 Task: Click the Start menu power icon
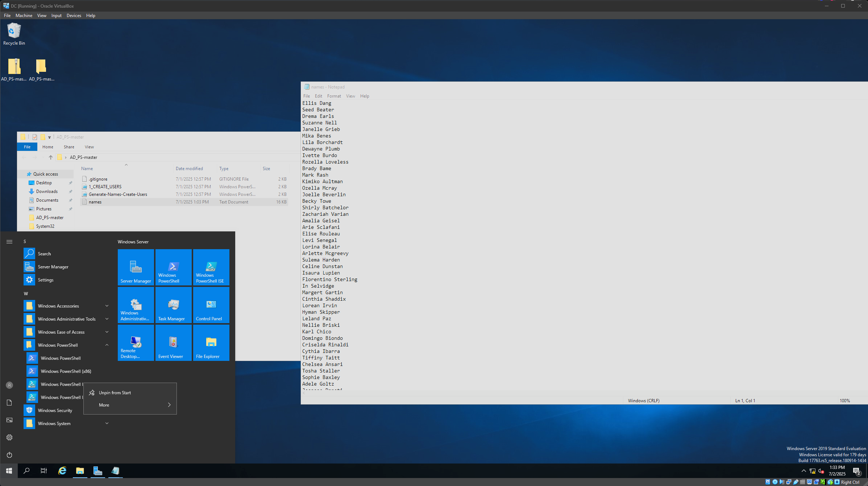click(9, 455)
